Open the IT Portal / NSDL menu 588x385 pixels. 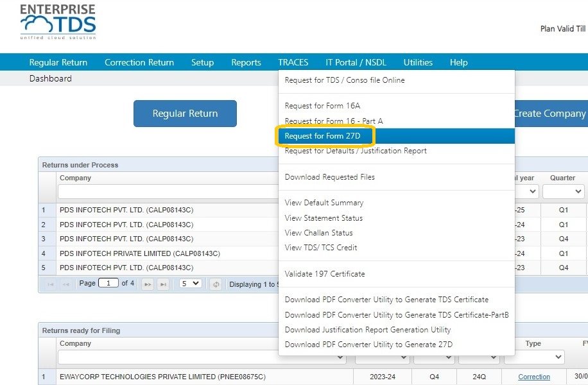coord(356,62)
